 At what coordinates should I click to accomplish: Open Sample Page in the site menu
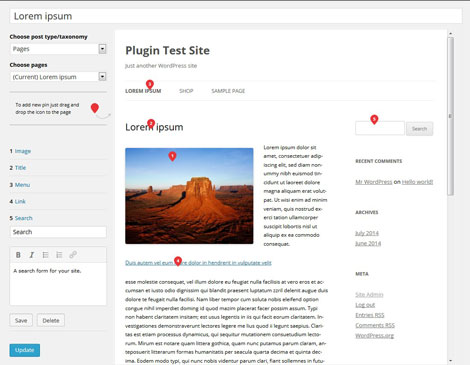[x=228, y=91]
